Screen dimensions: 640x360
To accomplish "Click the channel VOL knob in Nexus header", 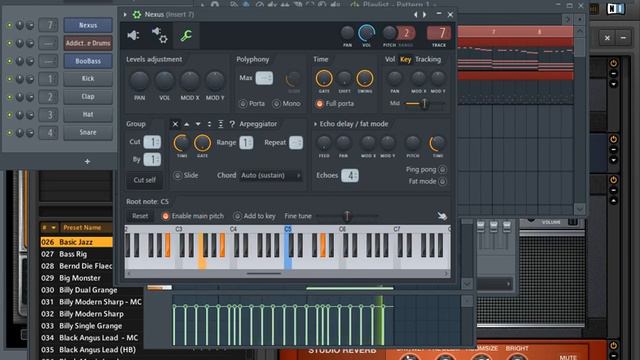I will click(x=367, y=33).
